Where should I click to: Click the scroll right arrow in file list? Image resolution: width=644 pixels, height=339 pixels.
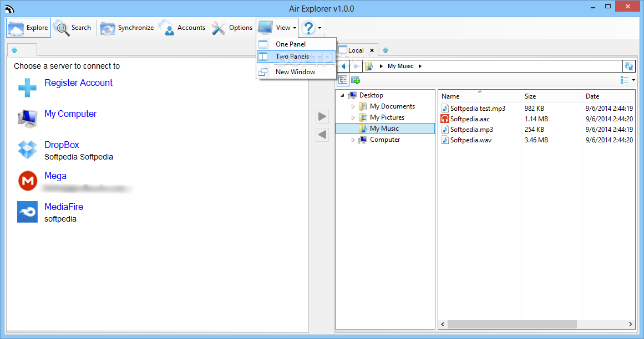coord(631,324)
